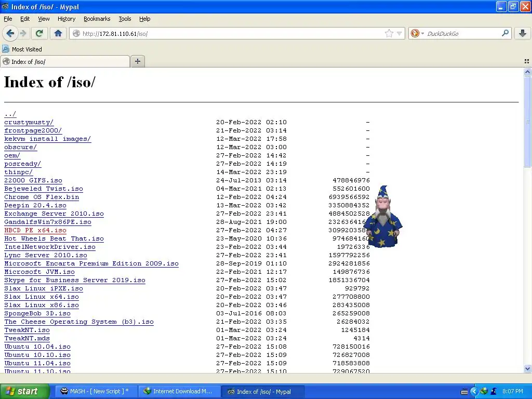Open the thinpc/ folder link
Image resolution: width=532 pixels, height=399 pixels.
click(x=18, y=172)
